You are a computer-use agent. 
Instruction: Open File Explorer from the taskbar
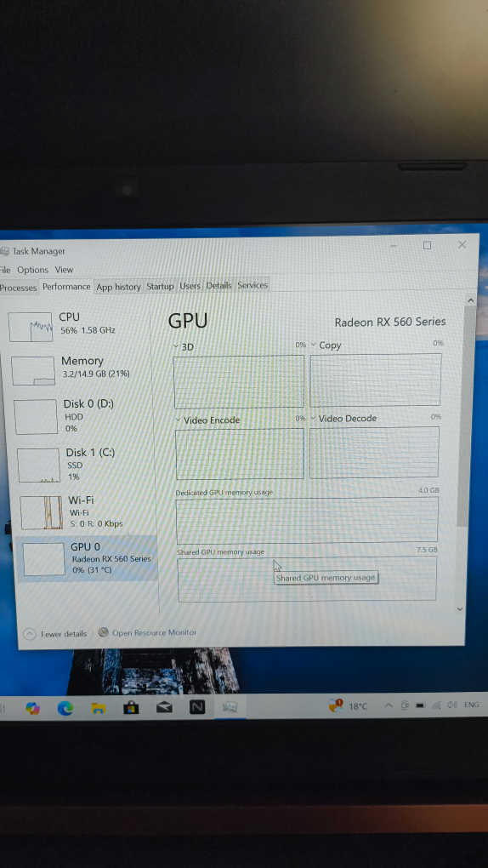pos(99,707)
